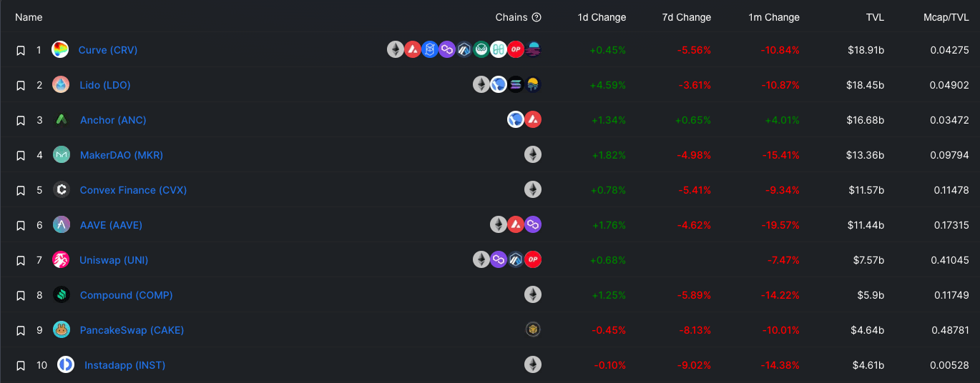Image resolution: width=980 pixels, height=383 pixels.
Task: Click AAVE's $11.44b TVL value
Action: click(x=867, y=225)
